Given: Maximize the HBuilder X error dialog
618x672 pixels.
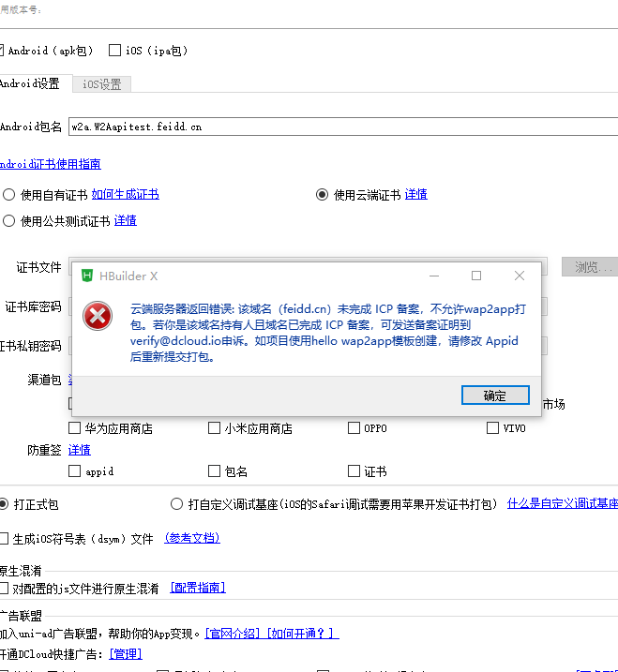Looking at the screenshot, I should [476, 276].
